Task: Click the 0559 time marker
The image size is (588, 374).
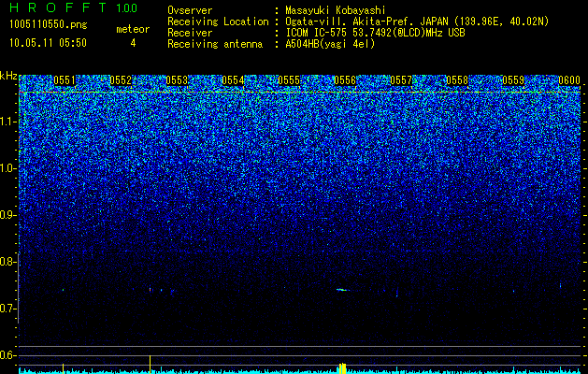Action: 513,80
